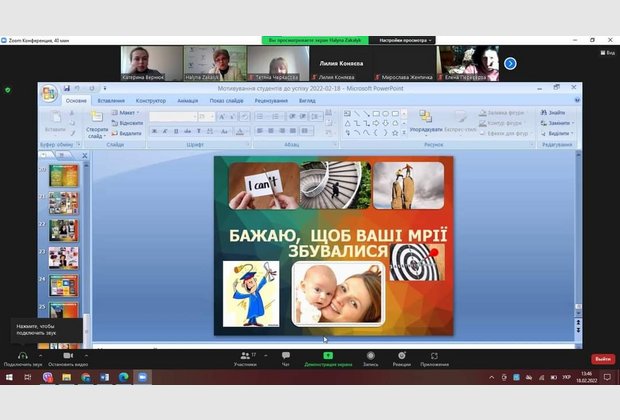Switch to the Вставлення ribbon tab
Image resolution: width=620 pixels, height=420 pixels.
(x=111, y=100)
